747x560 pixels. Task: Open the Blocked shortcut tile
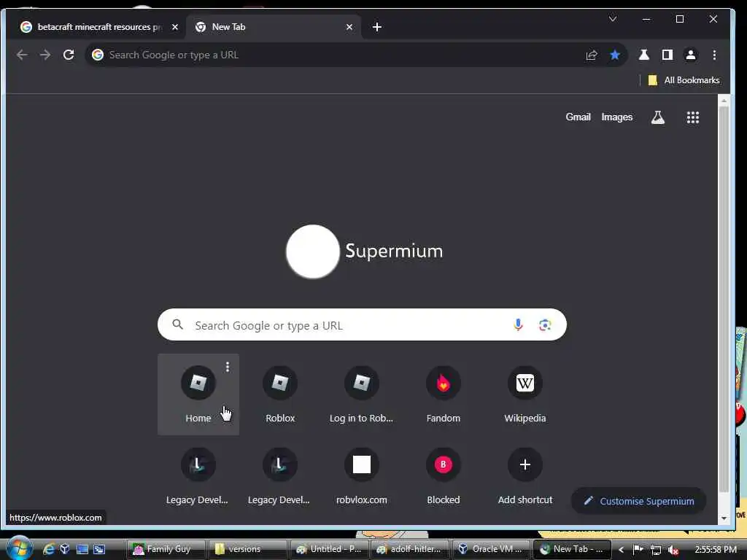tap(443, 476)
